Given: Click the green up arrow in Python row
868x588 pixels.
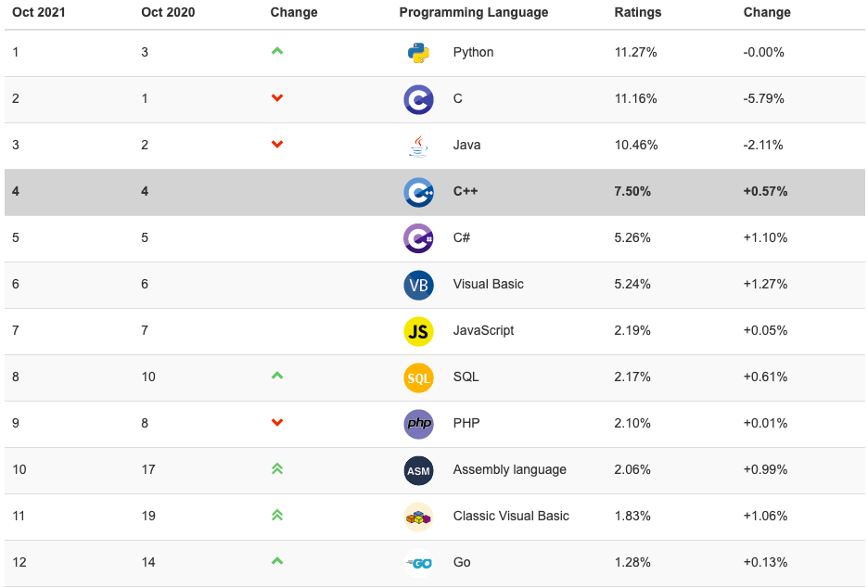Looking at the screenshot, I should pyautogui.click(x=276, y=51).
